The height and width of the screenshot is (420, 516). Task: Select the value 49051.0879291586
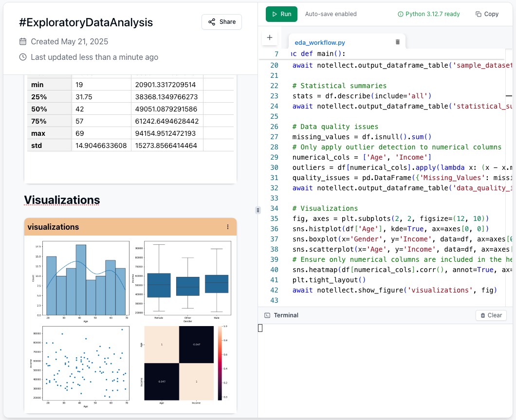166,109
